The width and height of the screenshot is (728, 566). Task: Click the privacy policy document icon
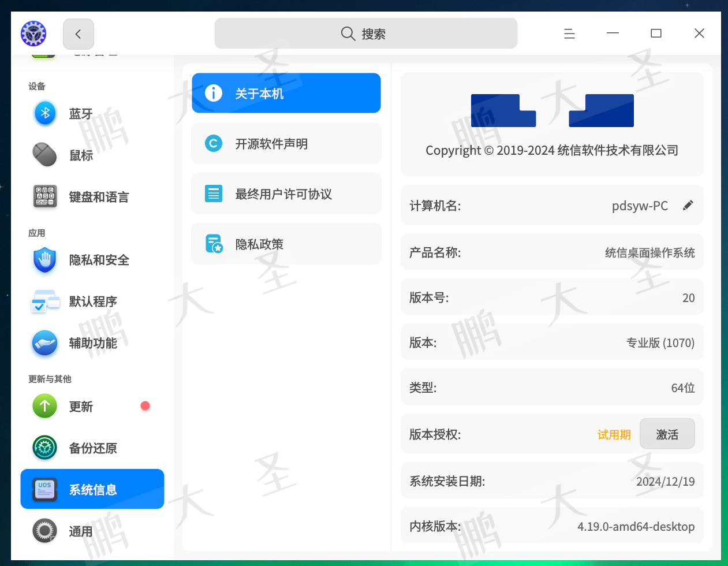point(214,244)
